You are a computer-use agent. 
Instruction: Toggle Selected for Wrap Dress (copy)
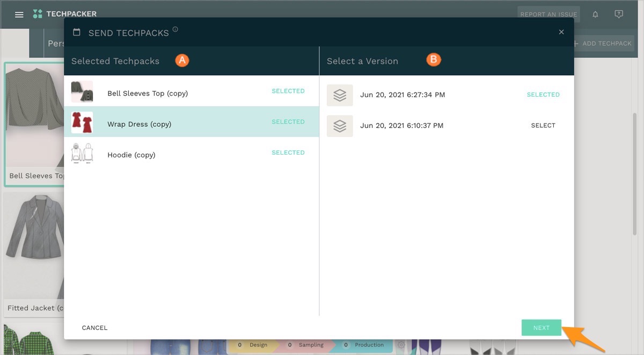tap(288, 122)
